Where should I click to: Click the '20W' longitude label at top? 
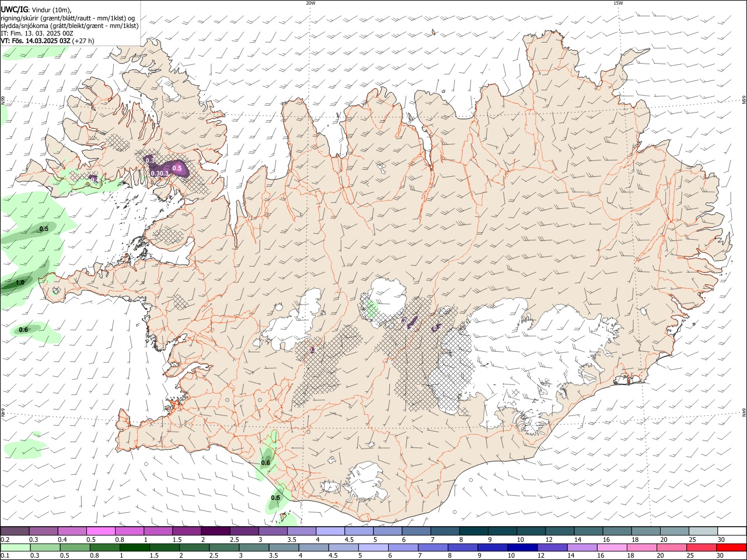click(x=310, y=3)
